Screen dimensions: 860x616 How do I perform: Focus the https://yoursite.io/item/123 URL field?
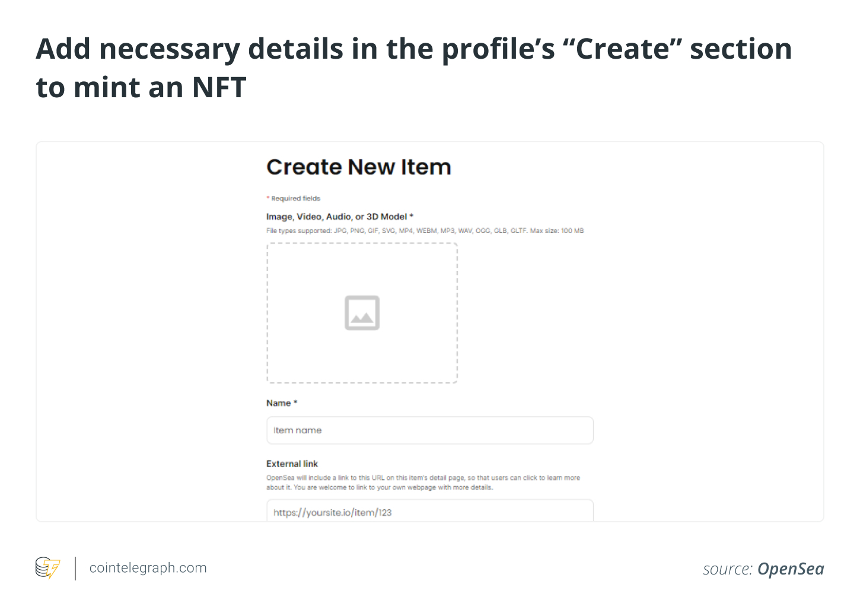(x=429, y=512)
